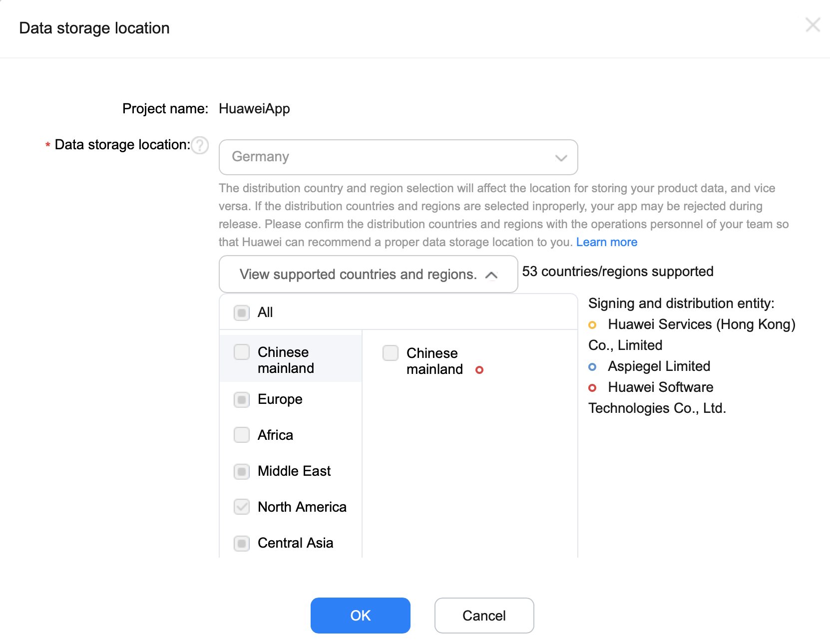Viewport: 830px width, 644px height.
Task: Toggle the Middle East checkbox
Action: 242,471
